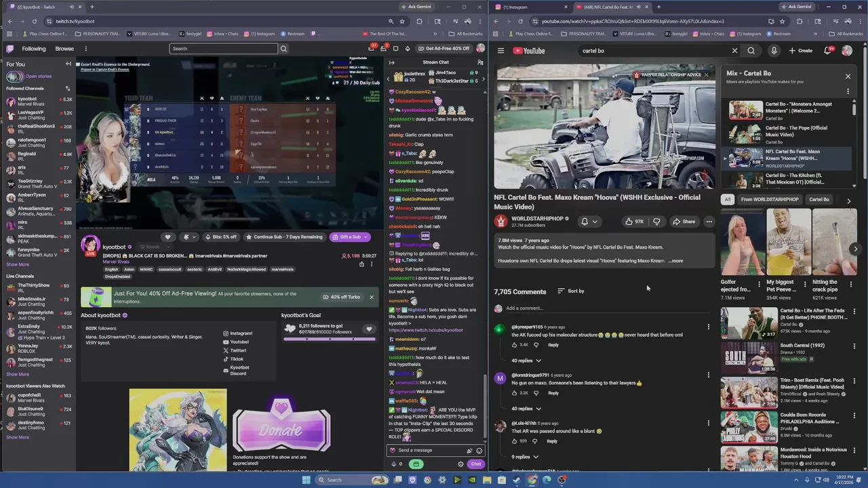868x488 pixels.
Task: Click the YouTube search magnifier button
Action: [751, 51]
